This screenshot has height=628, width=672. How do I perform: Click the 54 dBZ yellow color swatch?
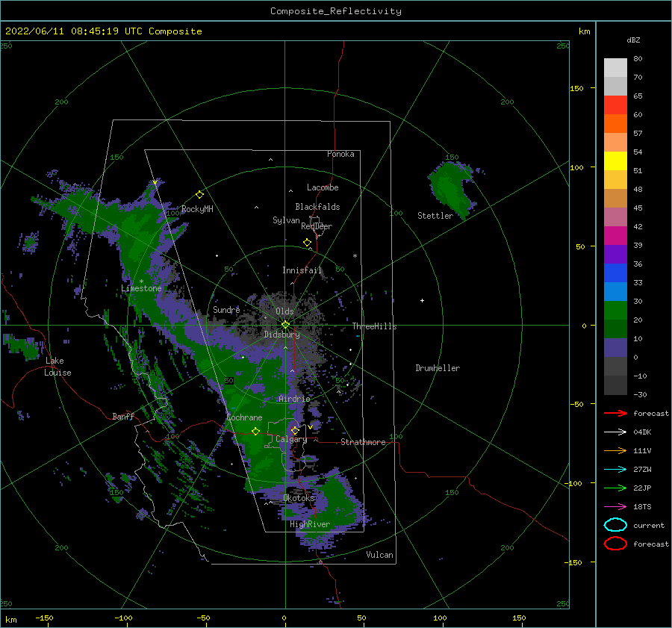point(615,161)
